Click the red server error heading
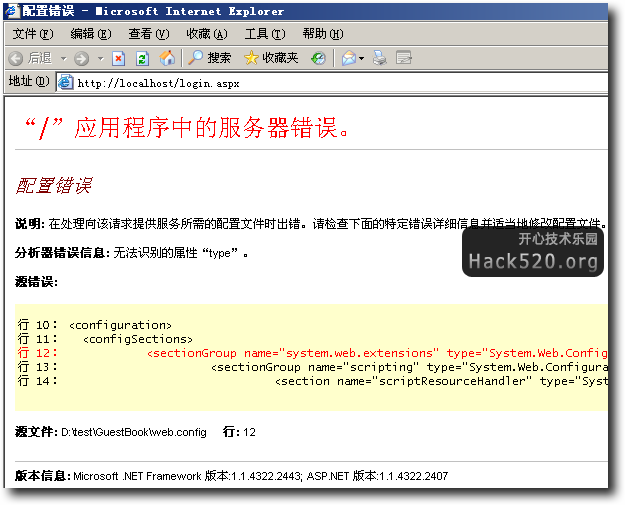Screen dimensions: 625x505 (187, 128)
